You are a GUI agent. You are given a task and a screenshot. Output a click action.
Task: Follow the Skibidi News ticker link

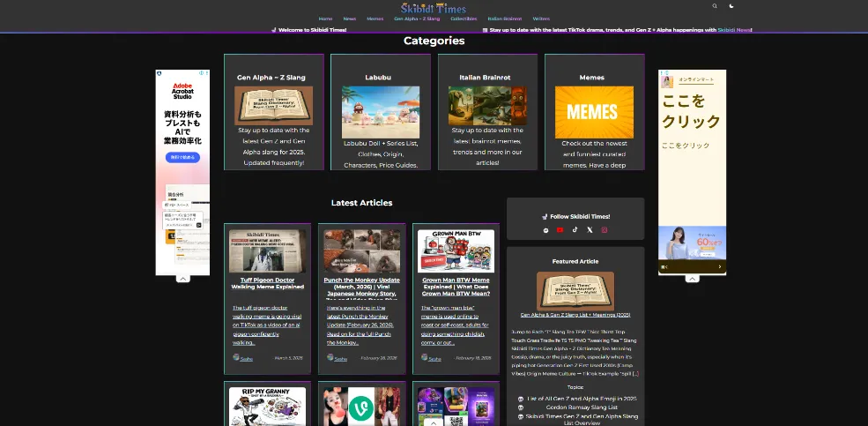point(734,30)
